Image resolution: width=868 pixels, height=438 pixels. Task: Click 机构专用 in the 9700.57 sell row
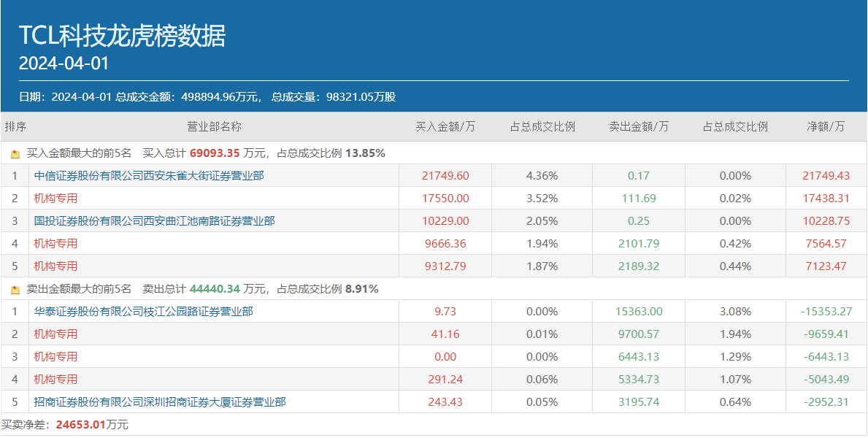(x=55, y=334)
